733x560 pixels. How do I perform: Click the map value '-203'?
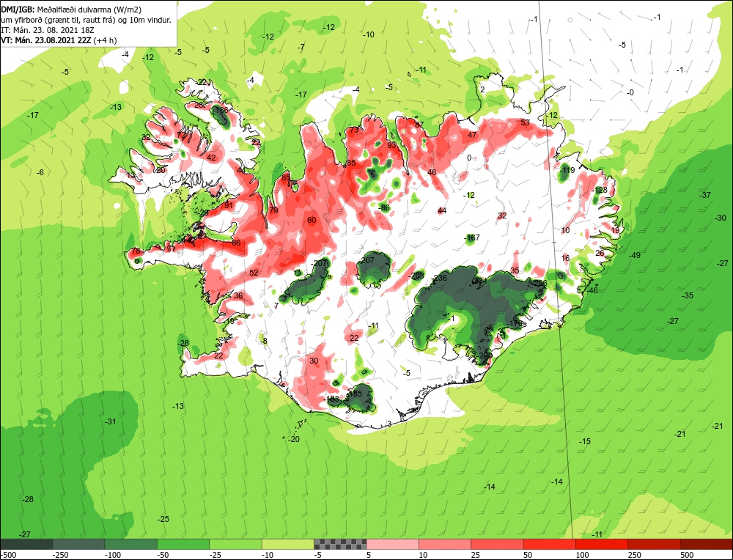coord(416,276)
